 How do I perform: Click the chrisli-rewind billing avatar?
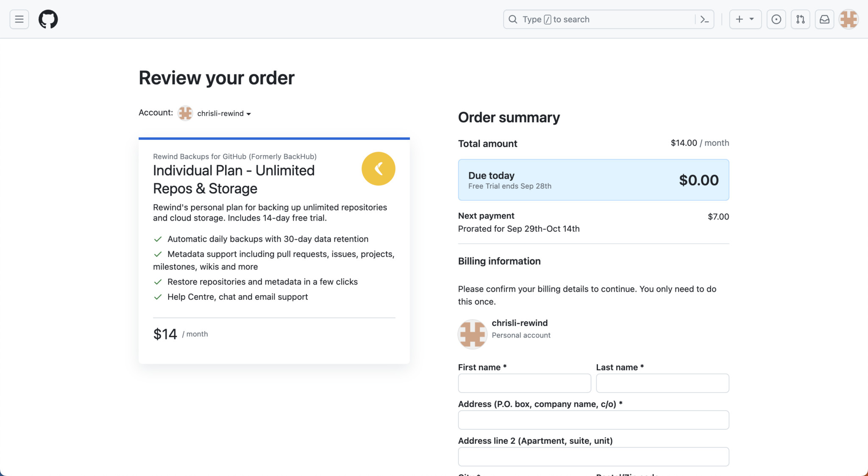pos(473,334)
